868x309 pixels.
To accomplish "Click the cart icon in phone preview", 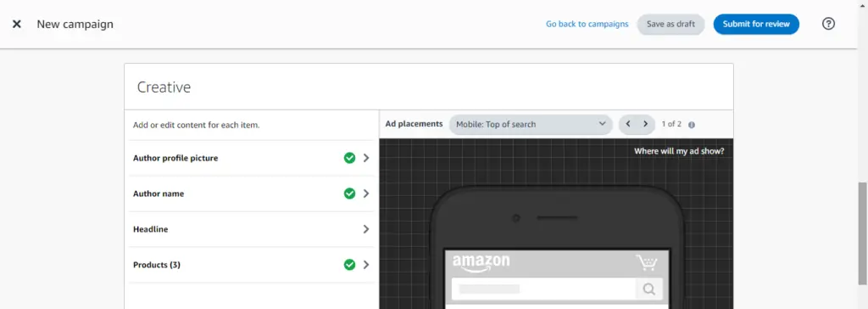I will click(646, 263).
